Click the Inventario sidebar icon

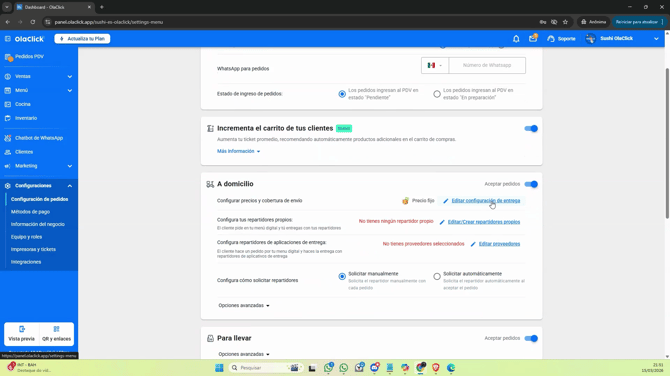[8, 118]
